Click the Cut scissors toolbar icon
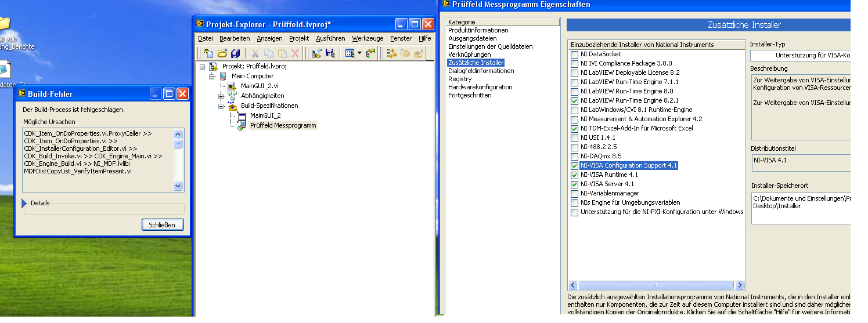Screen dimensions: 868x323 (x=255, y=53)
